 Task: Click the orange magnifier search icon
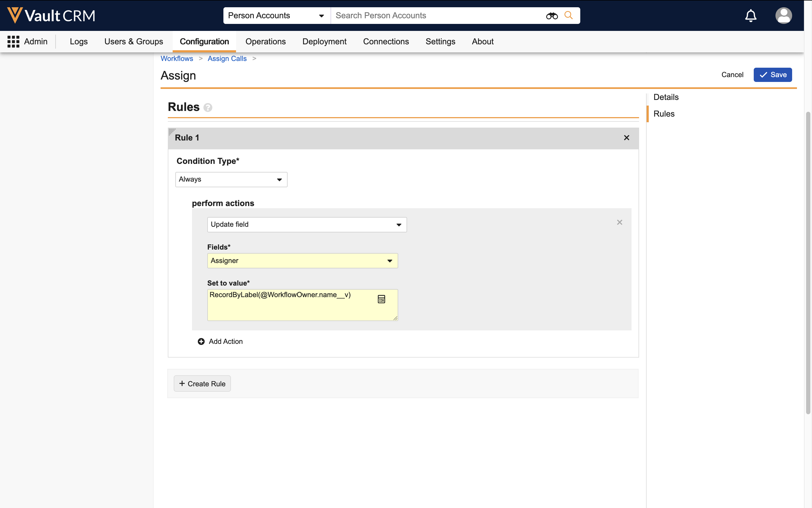(x=568, y=16)
